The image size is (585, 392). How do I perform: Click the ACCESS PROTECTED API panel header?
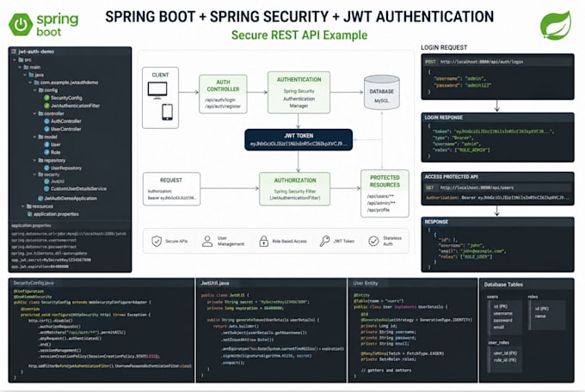[498, 177]
